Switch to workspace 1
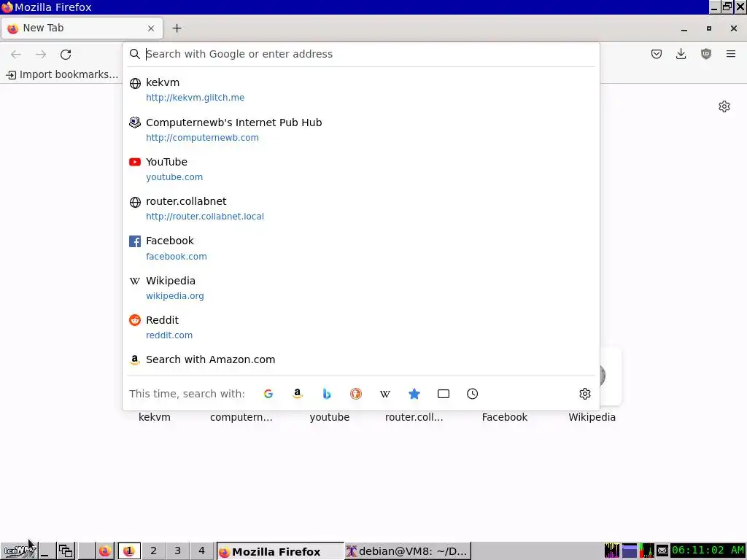 (x=128, y=551)
